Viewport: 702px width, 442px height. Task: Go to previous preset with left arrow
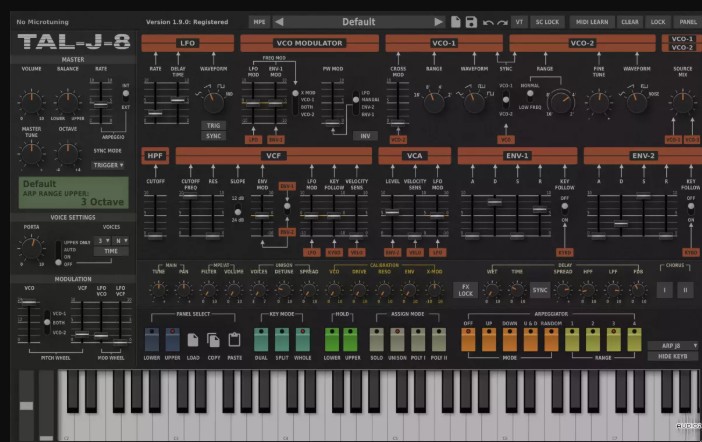tap(279, 22)
